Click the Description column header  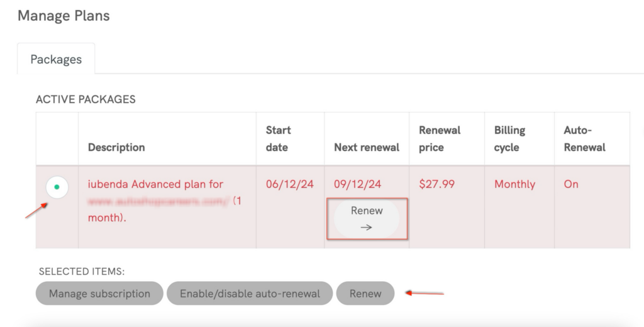[x=116, y=147]
